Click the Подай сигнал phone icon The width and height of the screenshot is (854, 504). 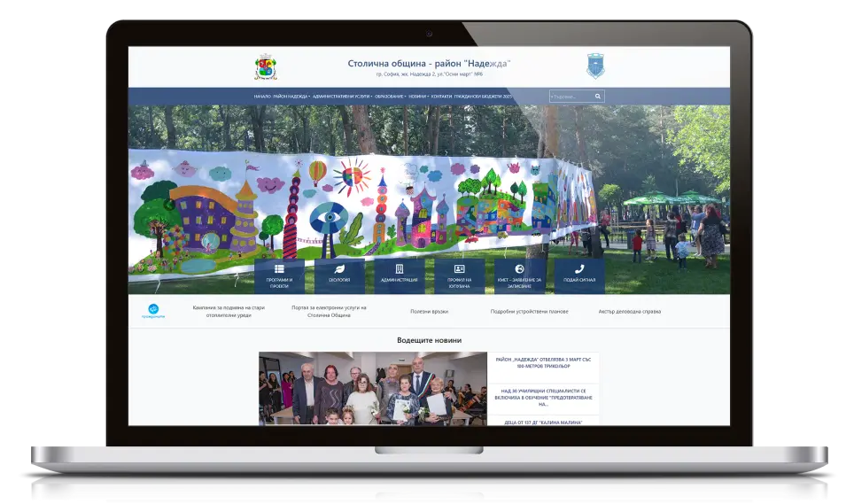(579, 275)
